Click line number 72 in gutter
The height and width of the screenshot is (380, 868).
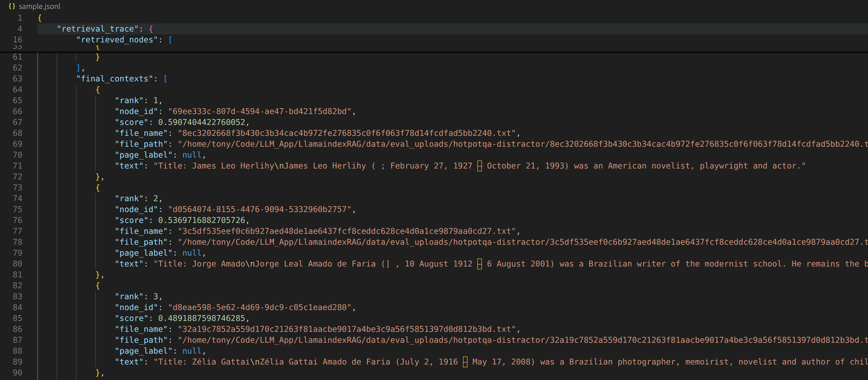[17, 177]
